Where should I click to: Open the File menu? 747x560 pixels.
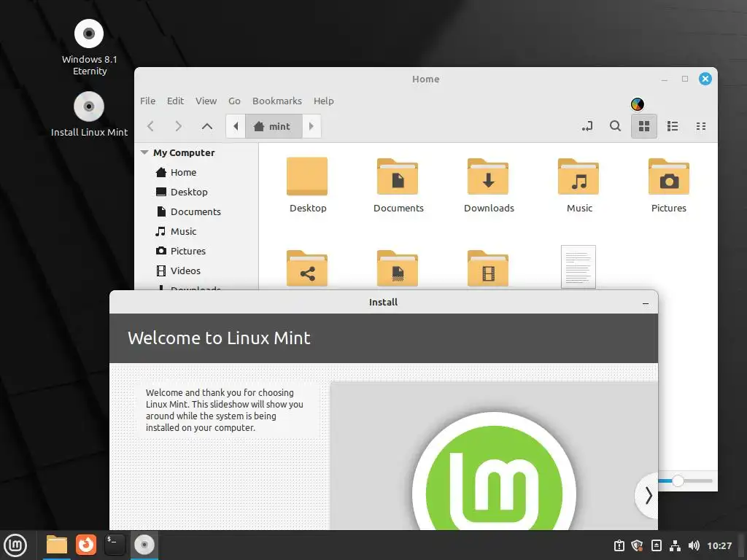pyautogui.click(x=147, y=101)
